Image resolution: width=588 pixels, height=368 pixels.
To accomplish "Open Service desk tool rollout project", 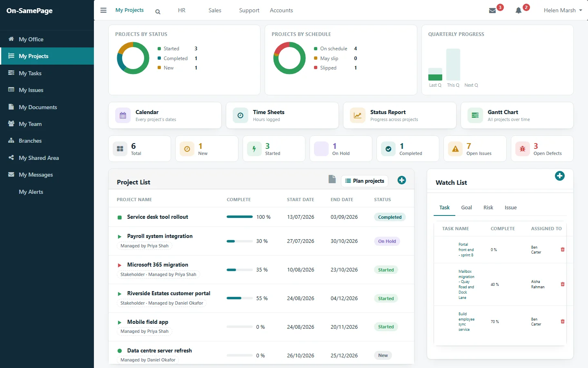I will [158, 217].
